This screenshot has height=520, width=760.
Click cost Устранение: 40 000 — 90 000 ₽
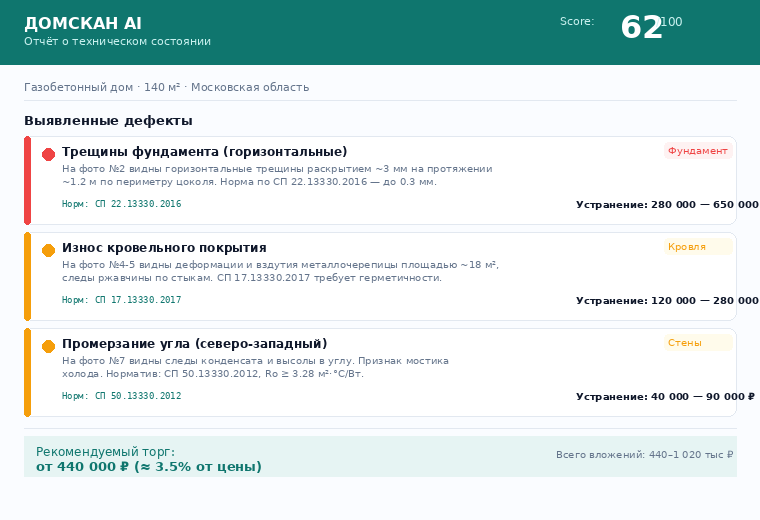[x=665, y=396]
